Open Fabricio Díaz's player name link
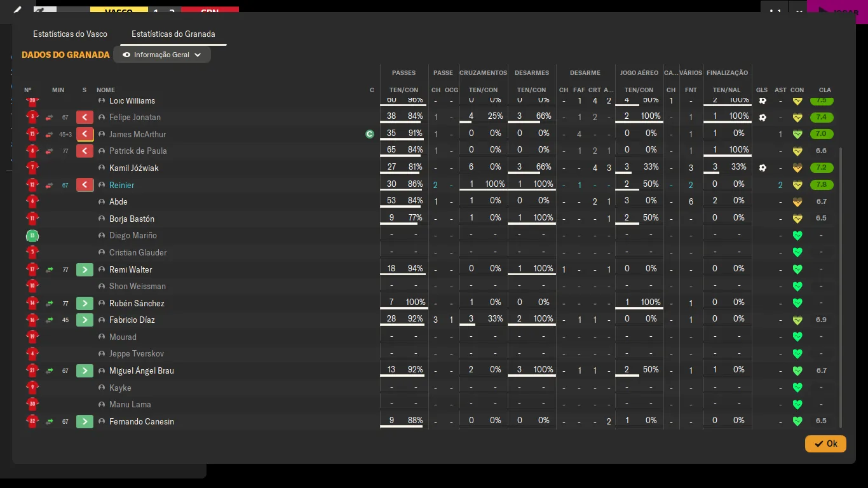 132,320
